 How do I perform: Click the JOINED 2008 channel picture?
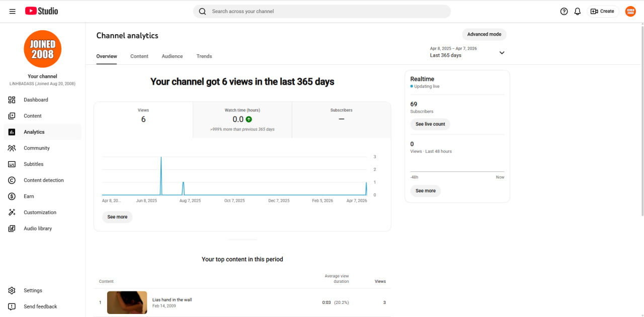click(x=42, y=49)
